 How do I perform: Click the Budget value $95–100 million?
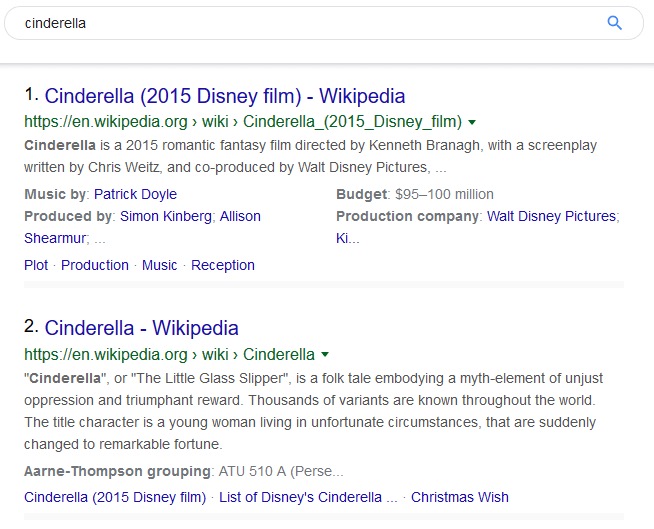(444, 194)
